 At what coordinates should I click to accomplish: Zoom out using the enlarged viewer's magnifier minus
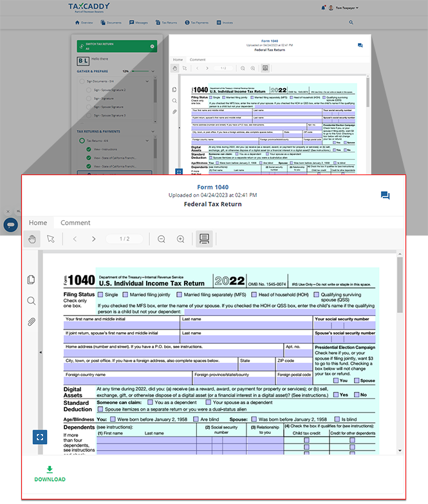point(162,239)
